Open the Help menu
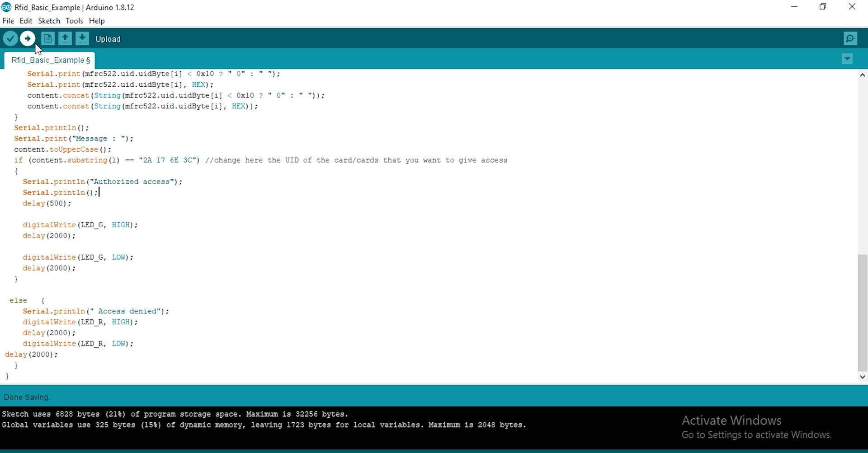 [x=97, y=21]
